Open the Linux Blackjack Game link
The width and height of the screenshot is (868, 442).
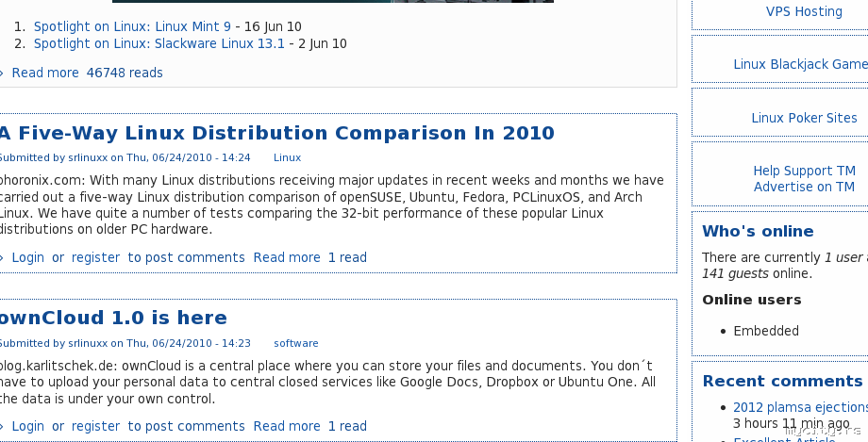(800, 64)
